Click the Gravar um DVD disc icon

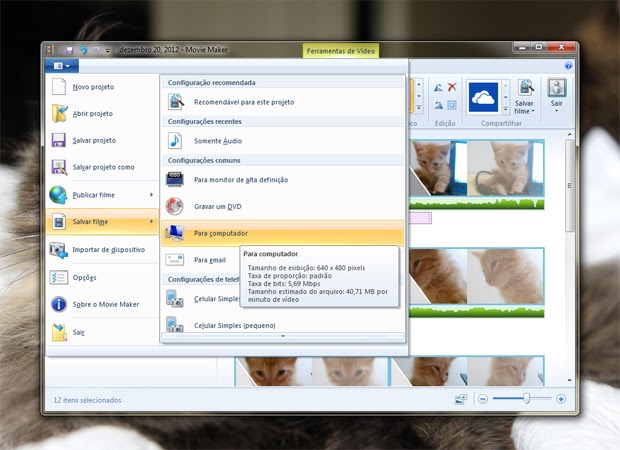pyautogui.click(x=174, y=206)
